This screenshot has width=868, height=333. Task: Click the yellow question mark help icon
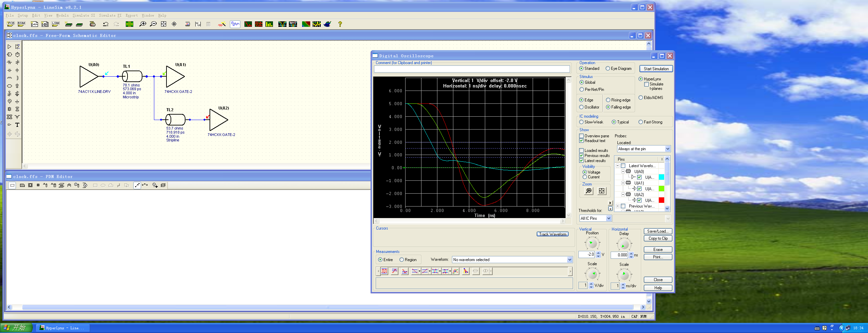[340, 24]
